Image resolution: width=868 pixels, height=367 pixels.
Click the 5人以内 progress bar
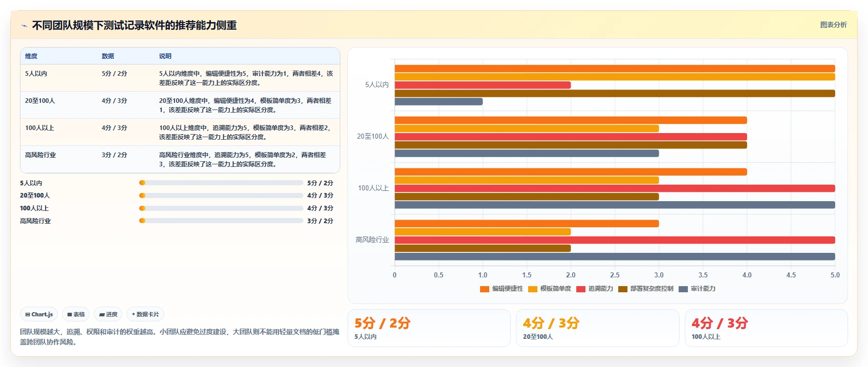coord(221,183)
